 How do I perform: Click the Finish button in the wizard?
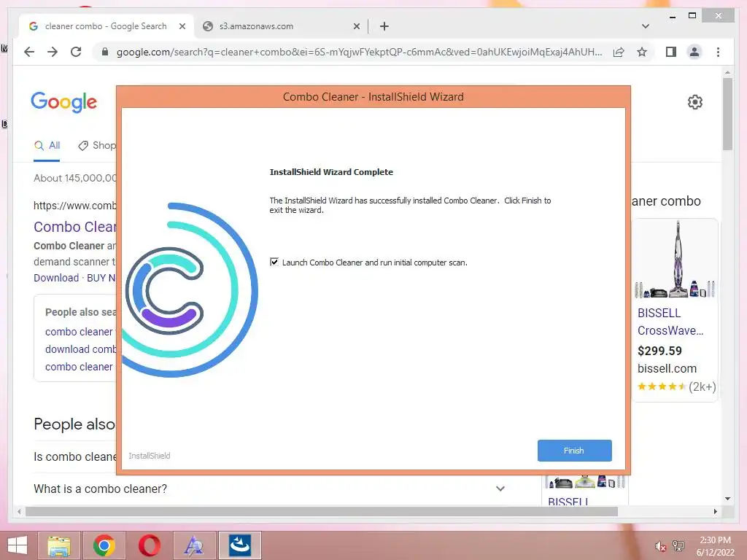pyautogui.click(x=574, y=451)
